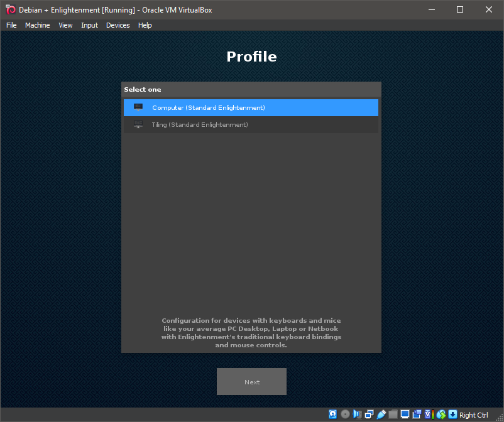Open the View menu
Screen dimensions: 504x422
point(65,25)
